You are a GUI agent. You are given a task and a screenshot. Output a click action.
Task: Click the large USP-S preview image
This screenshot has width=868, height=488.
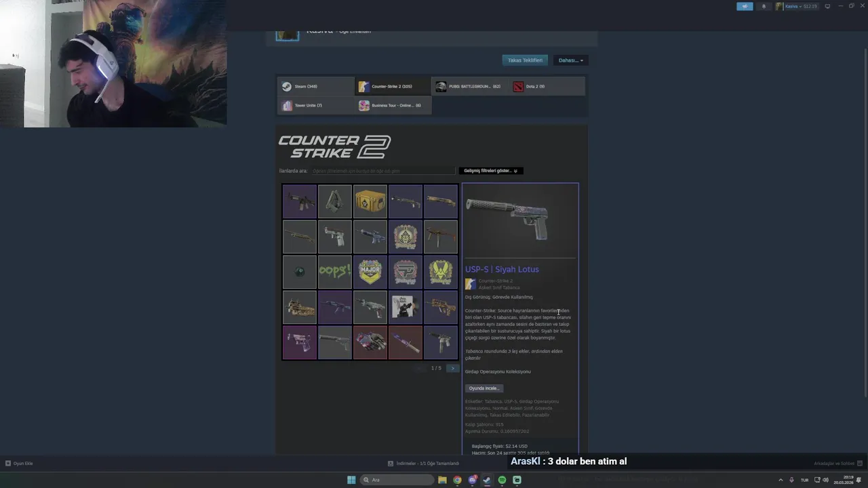[x=520, y=220]
